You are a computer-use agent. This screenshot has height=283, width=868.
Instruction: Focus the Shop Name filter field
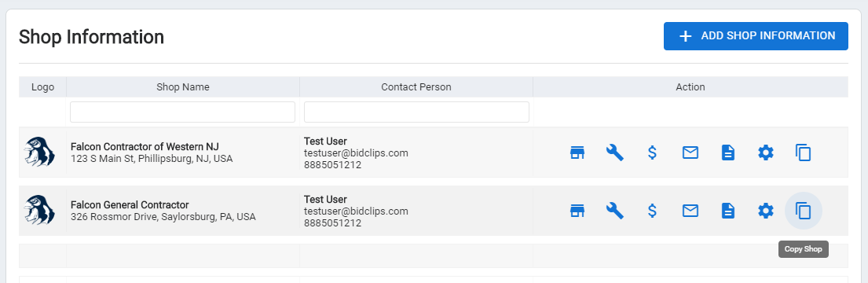pos(183,112)
